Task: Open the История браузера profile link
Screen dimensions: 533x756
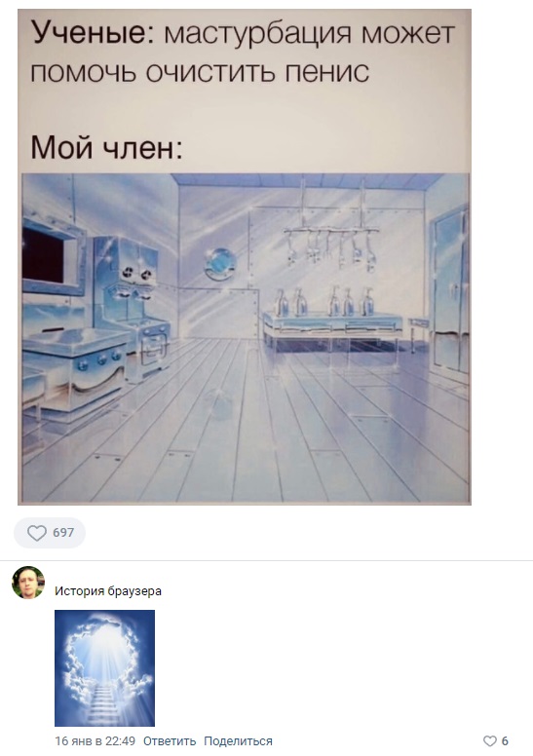Action: tap(108, 591)
